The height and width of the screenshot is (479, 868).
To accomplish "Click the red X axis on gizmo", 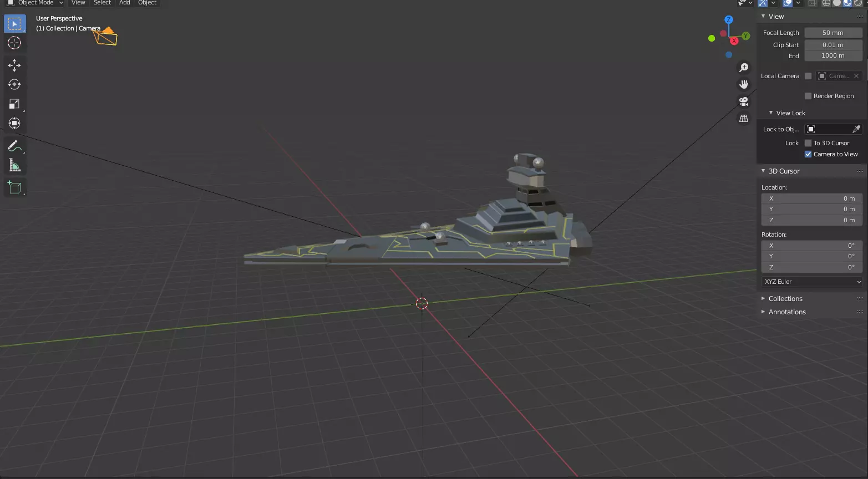I will click(734, 40).
